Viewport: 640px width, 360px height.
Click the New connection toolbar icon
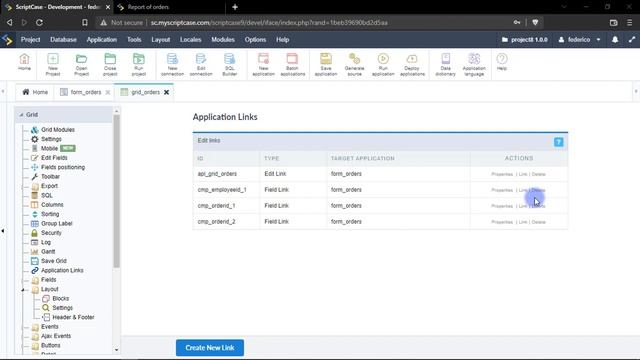click(x=172, y=64)
